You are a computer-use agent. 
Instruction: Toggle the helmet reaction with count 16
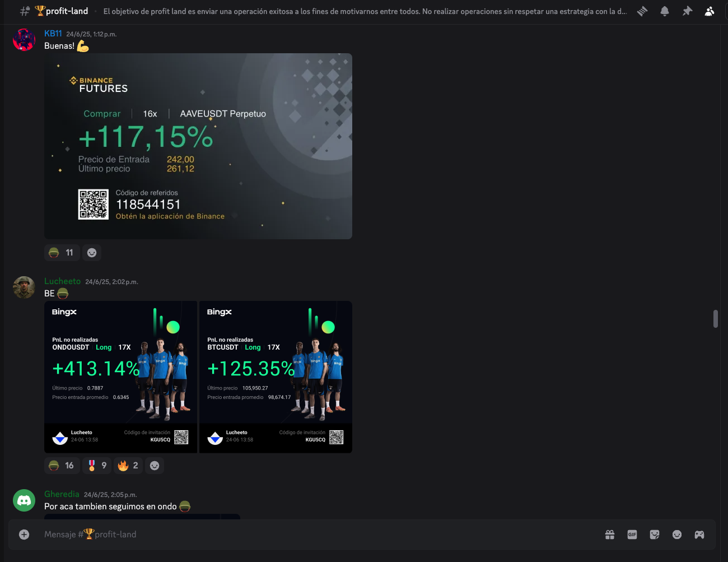pos(62,466)
